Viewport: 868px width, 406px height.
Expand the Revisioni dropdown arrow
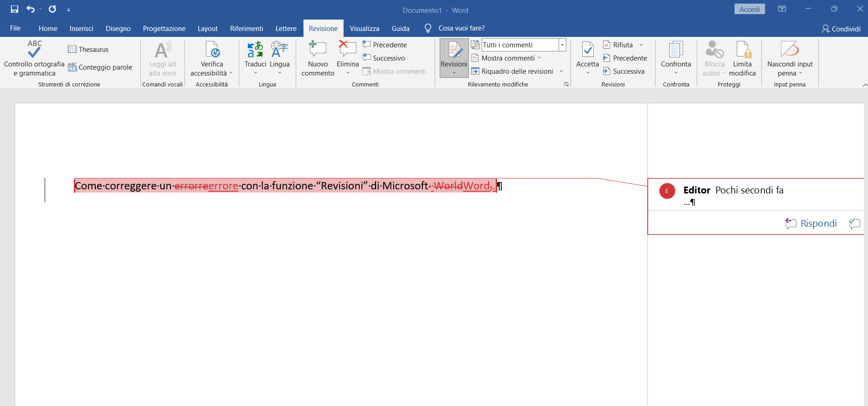pyautogui.click(x=454, y=73)
